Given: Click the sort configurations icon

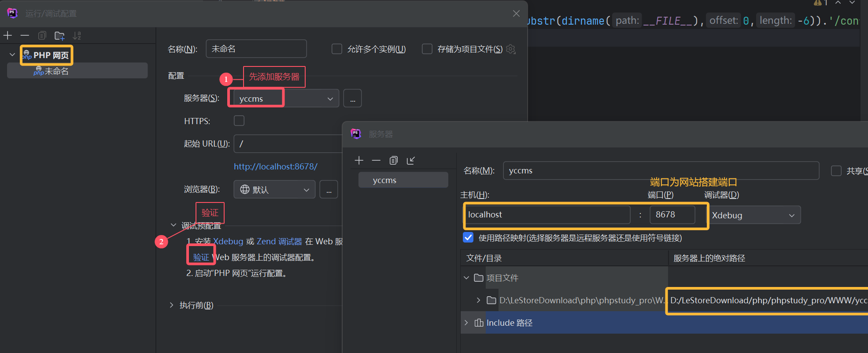Looking at the screenshot, I should [x=77, y=36].
